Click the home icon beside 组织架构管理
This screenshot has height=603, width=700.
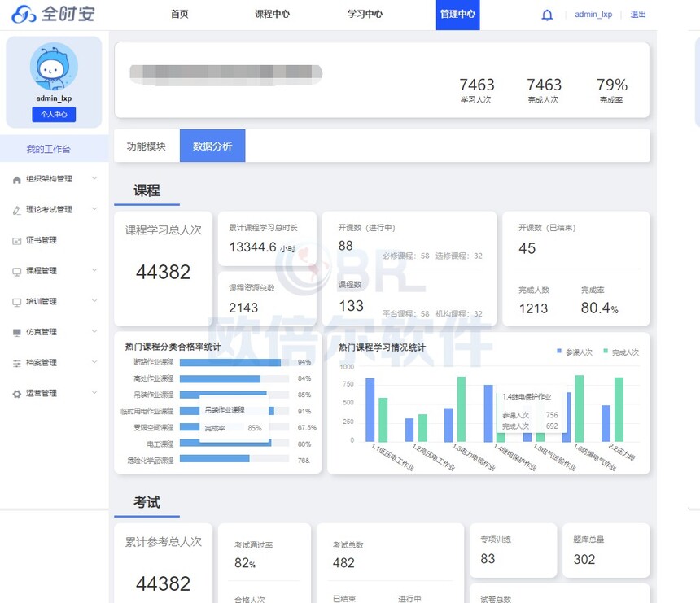point(17,179)
